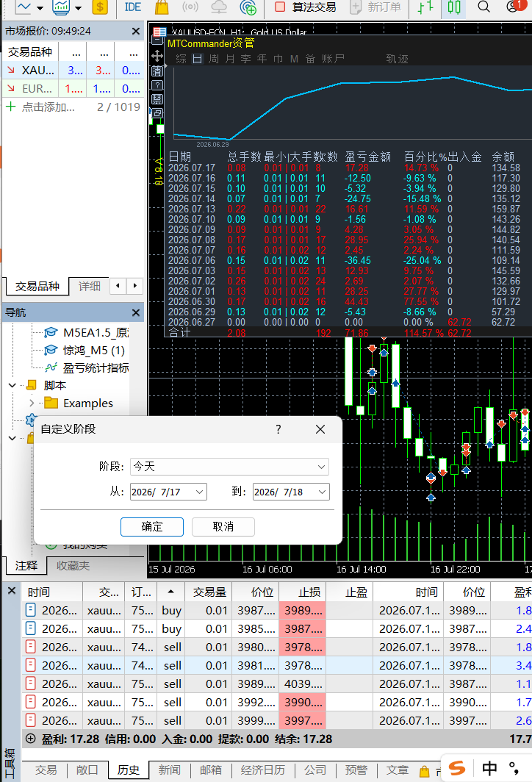Click the trading signals broadcast icon
The width and height of the screenshot is (532, 782).
[190, 7]
